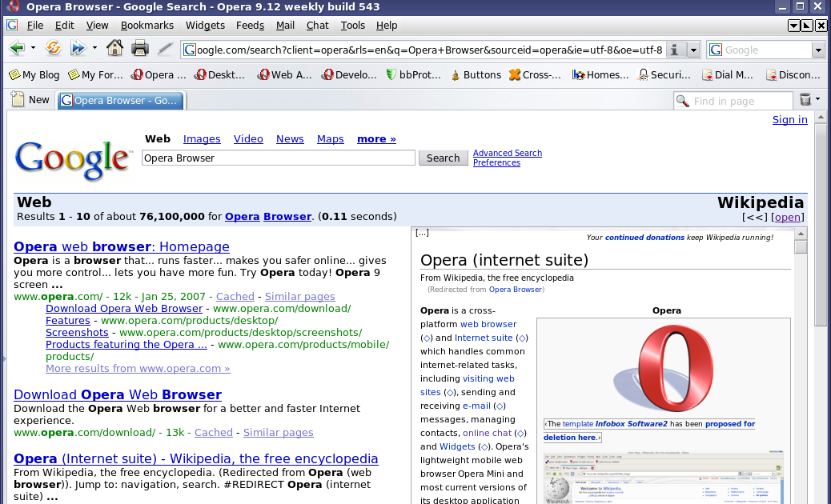Click the wand (edit) icon in toolbar
The width and height of the screenshot is (831, 504).
pos(165,49)
